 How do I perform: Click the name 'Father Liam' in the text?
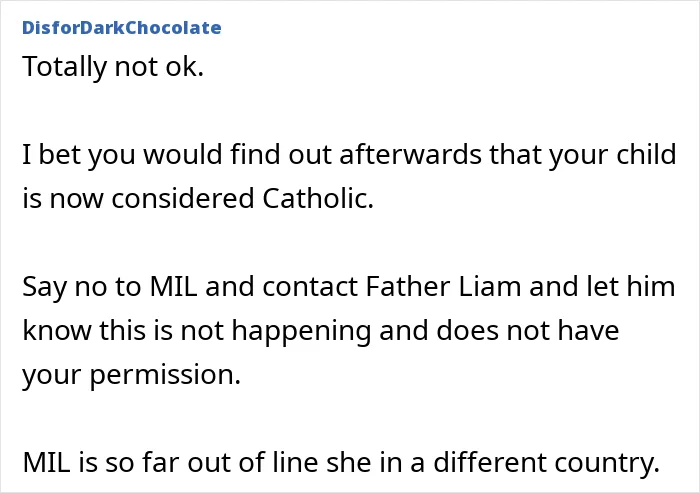pos(443,286)
